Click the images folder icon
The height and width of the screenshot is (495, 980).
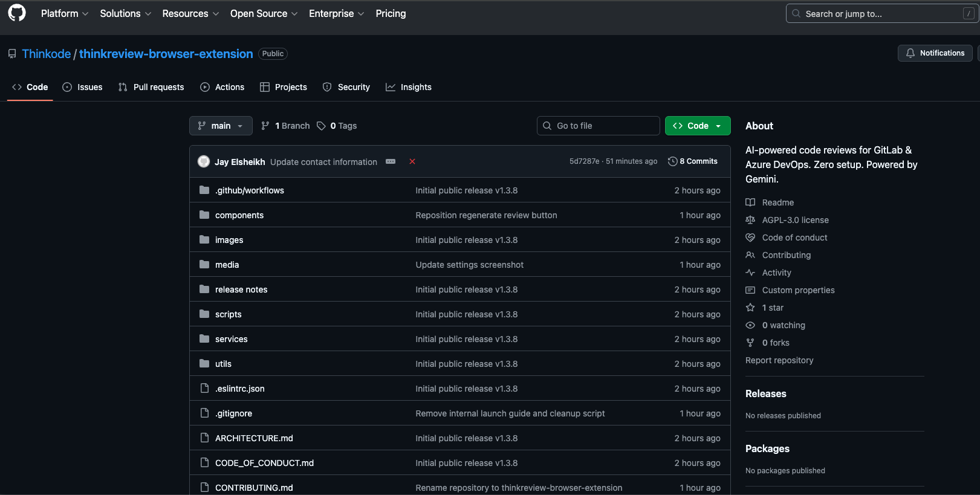click(x=204, y=239)
